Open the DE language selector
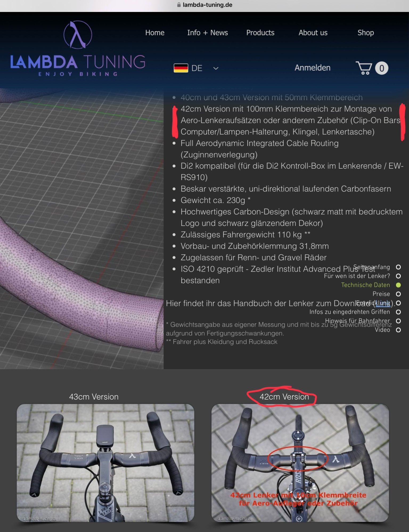 tap(197, 68)
